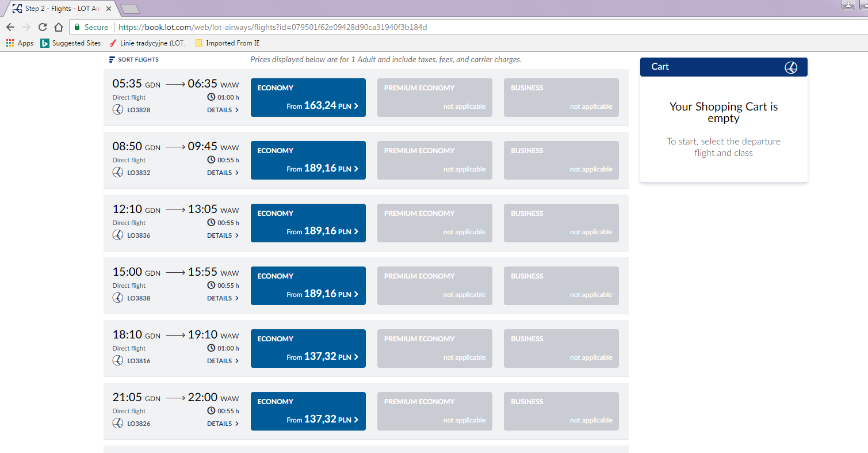Expand DETAILS for flight LO3816
The image size is (868, 453).
click(223, 361)
